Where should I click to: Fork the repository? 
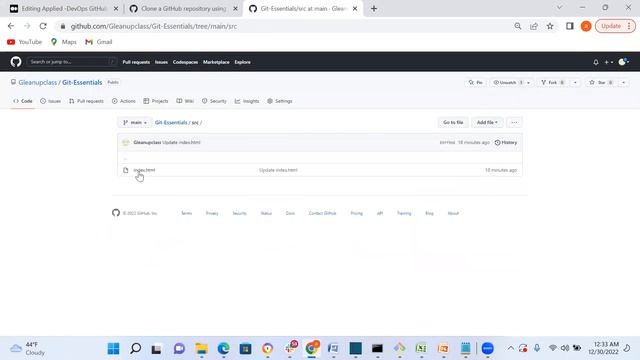(x=553, y=82)
